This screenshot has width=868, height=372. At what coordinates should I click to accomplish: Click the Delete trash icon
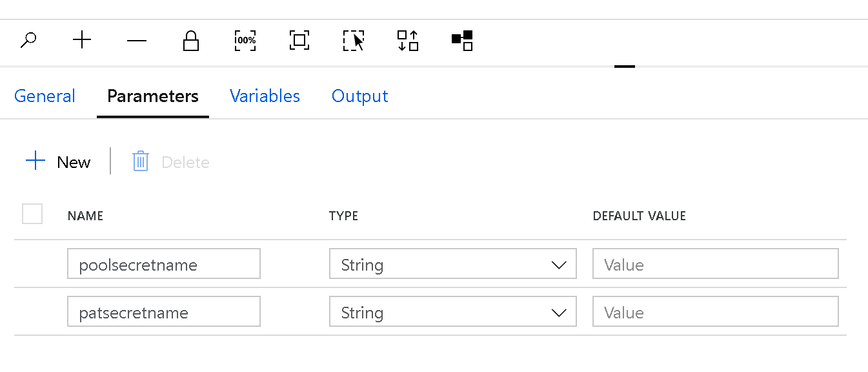coord(140,161)
